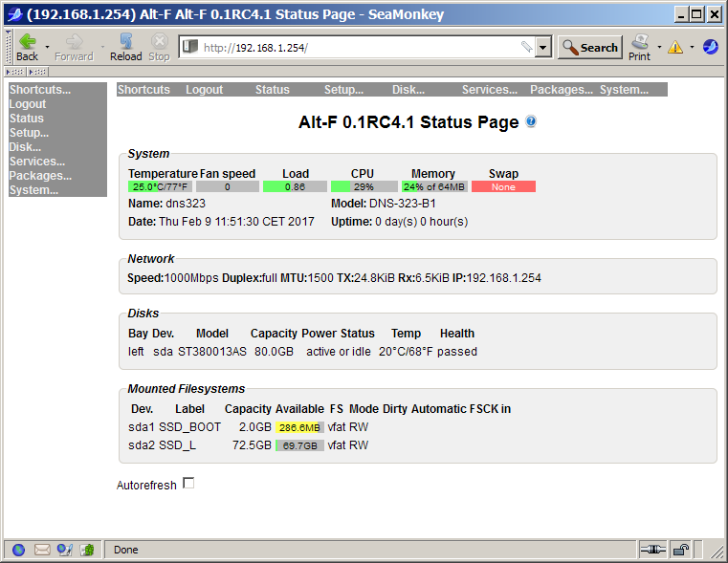Click the 'passed' health value
This screenshot has height=563, width=728.
[457, 352]
